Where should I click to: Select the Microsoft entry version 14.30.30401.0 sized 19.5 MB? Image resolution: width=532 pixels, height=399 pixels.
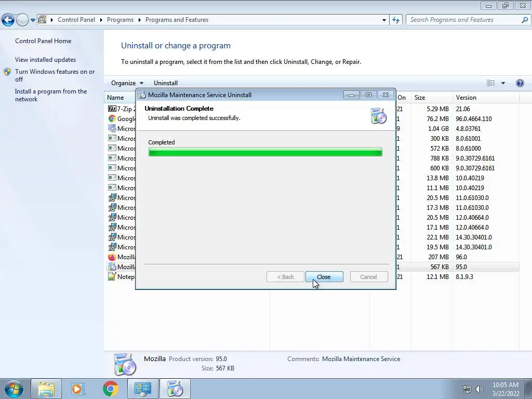click(x=313, y=247)
